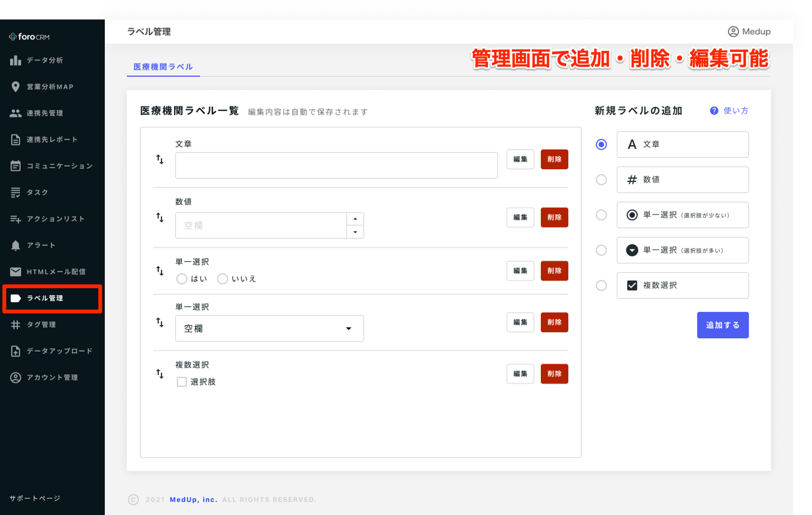
Task: Click the A icon in 文章 option
Action: click(632, 144)
